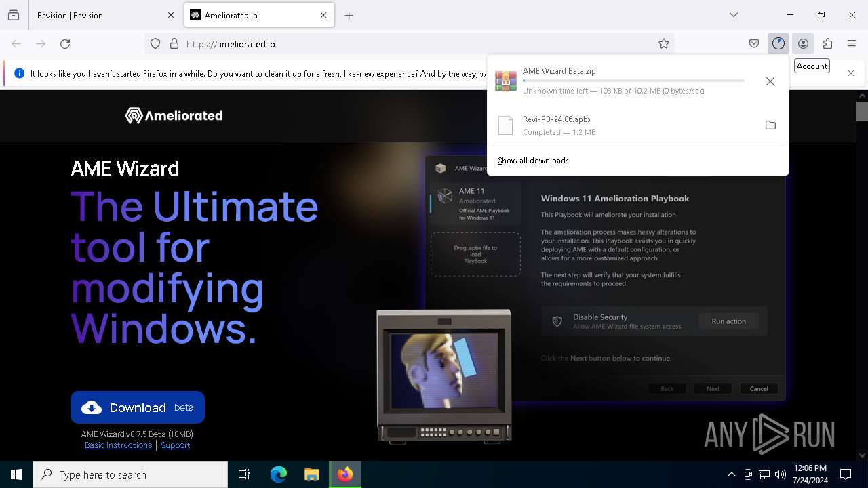868x488 pixels.
Task: Open a new tab with plus button
Action: (349, 15)
